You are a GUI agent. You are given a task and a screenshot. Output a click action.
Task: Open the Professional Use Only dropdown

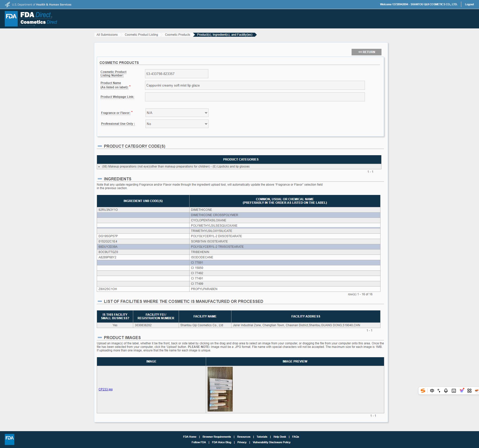[x=177, y=124]
